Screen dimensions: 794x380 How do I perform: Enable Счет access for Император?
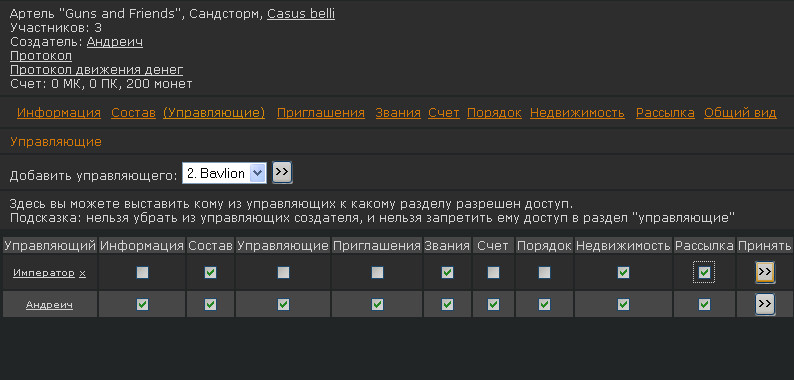pyautogui.click(x=493, y=273)
